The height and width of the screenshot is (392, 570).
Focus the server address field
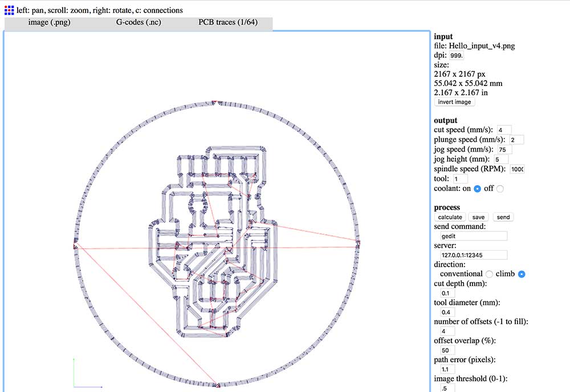(x=474, y=255)
